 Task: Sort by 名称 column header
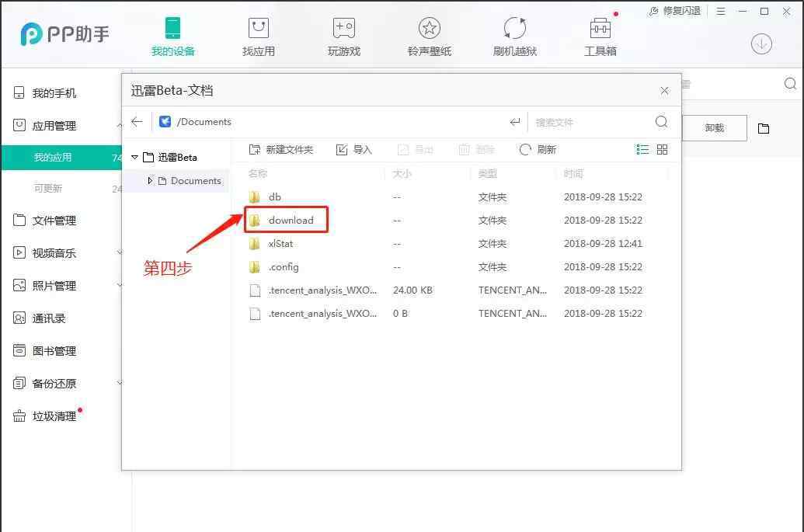pos(258,174)
